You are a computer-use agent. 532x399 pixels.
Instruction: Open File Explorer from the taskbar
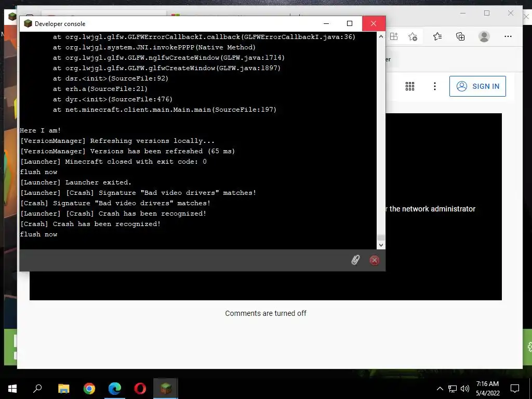click(x=63, y=389)
